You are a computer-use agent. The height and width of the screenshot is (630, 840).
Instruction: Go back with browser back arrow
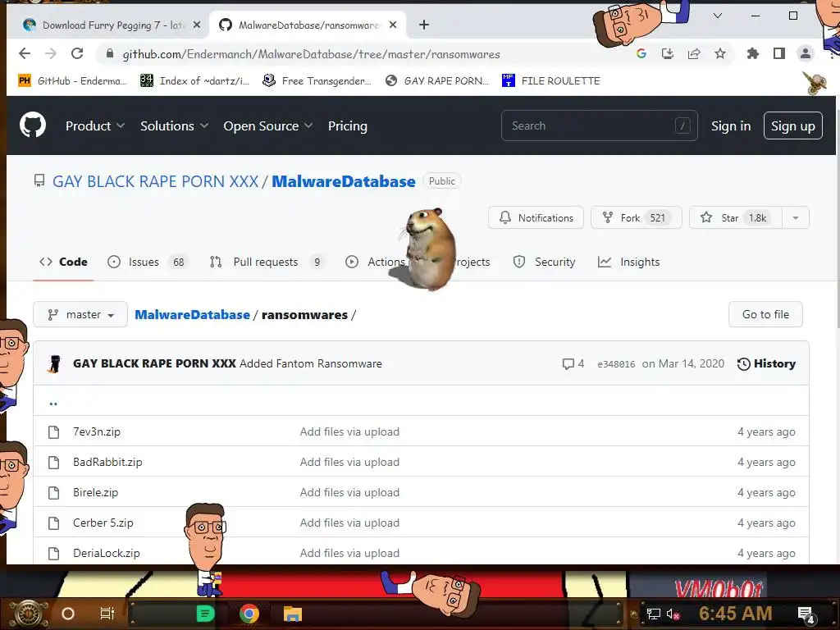pyautogui.click(x=25, y=53)
